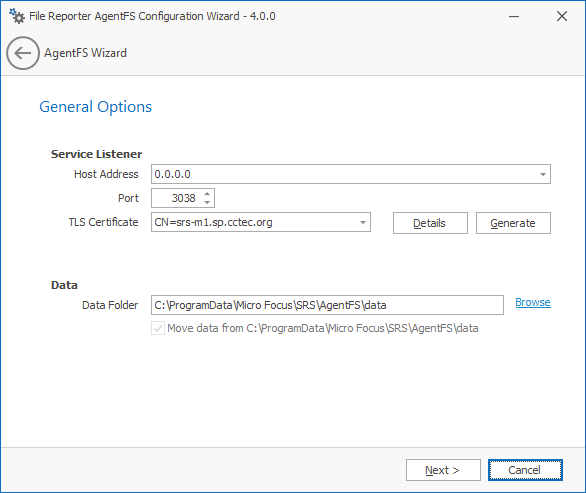Close the wizard with the X icon
This screenshot has height=493, width=586.
tap(562, 16)
